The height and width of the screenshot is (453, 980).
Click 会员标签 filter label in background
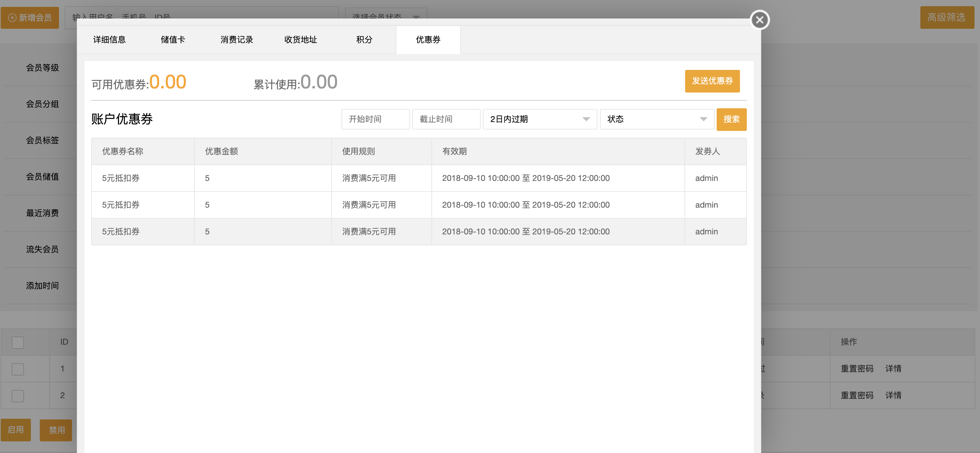tap(42, 140)
